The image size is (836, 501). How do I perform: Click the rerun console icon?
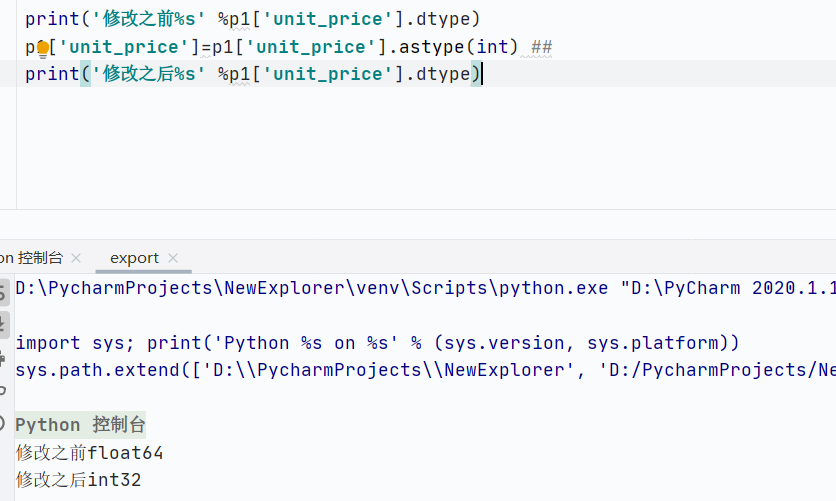click(x=5, y=289)
